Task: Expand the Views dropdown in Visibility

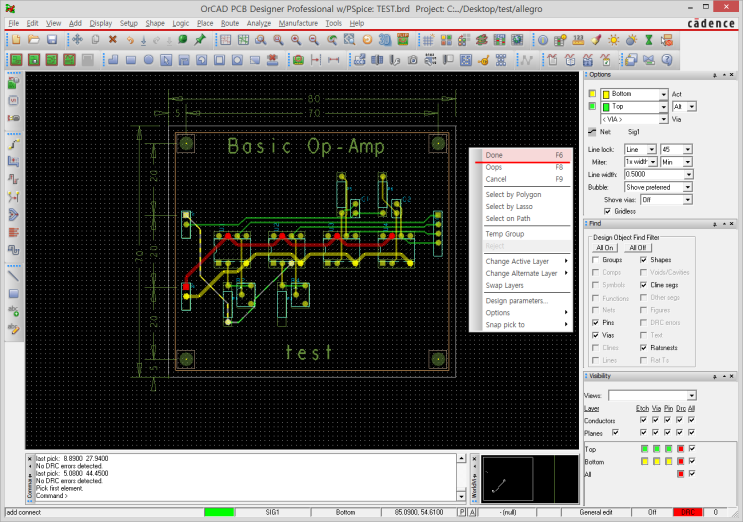Action: (x=689, y=395)
